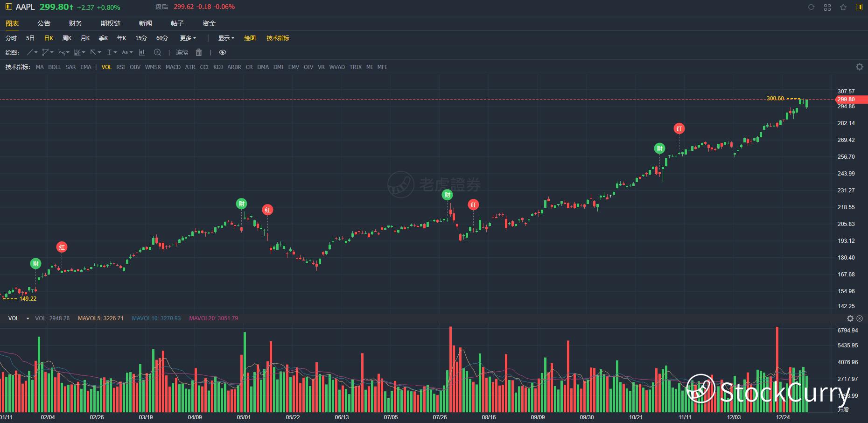This screenshot has height=423, width=868.
Task: Switch to the 公告 announcements tab
Action: (x=44, y=23)
